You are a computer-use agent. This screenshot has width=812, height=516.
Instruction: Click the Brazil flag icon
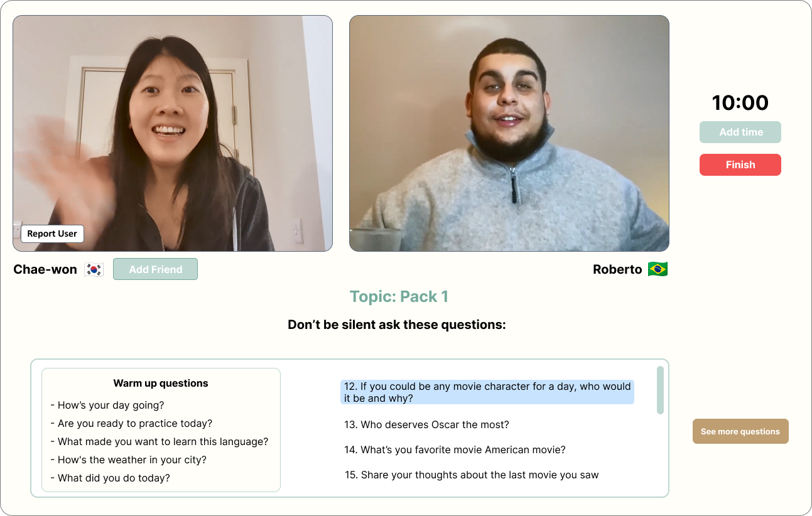tap(658, 269)
